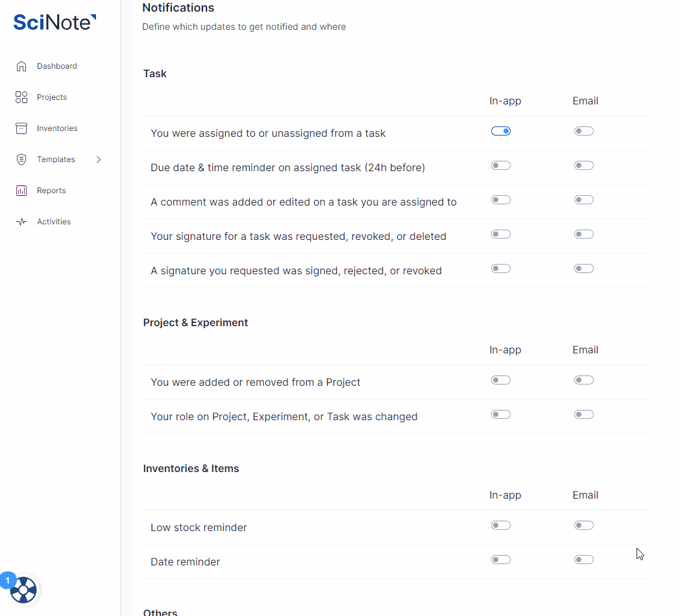This screenshot has height=616, width=680.
Task: Click the Inventories archive box icon
Action: tap(21, 128)
